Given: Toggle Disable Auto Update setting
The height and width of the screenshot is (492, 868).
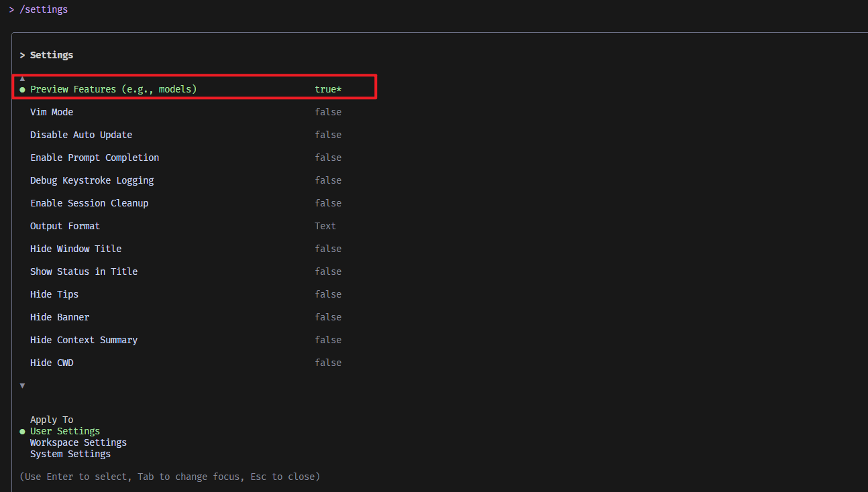Looking at the screenshot, I should click(81, 135).
